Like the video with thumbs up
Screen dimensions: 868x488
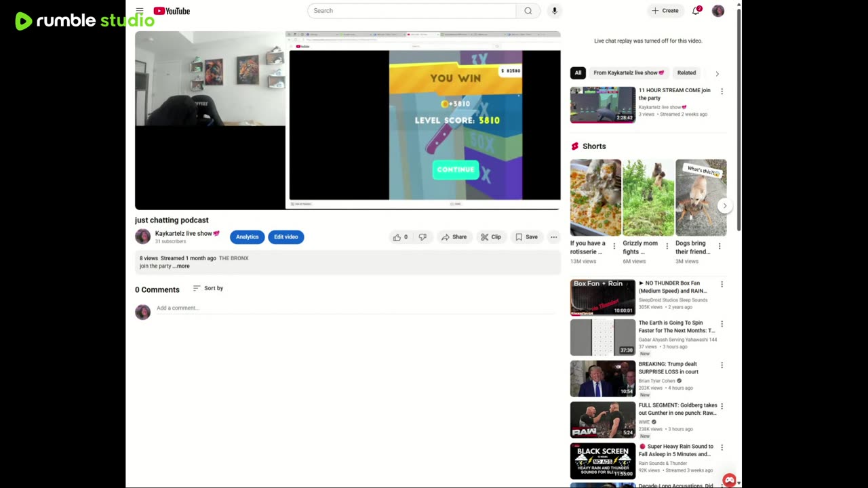click(400, 237)
